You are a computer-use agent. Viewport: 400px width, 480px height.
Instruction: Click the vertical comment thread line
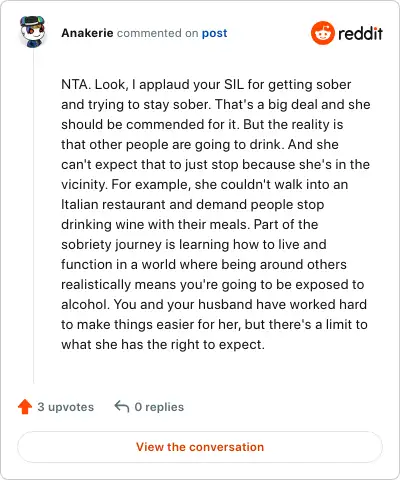33,217
